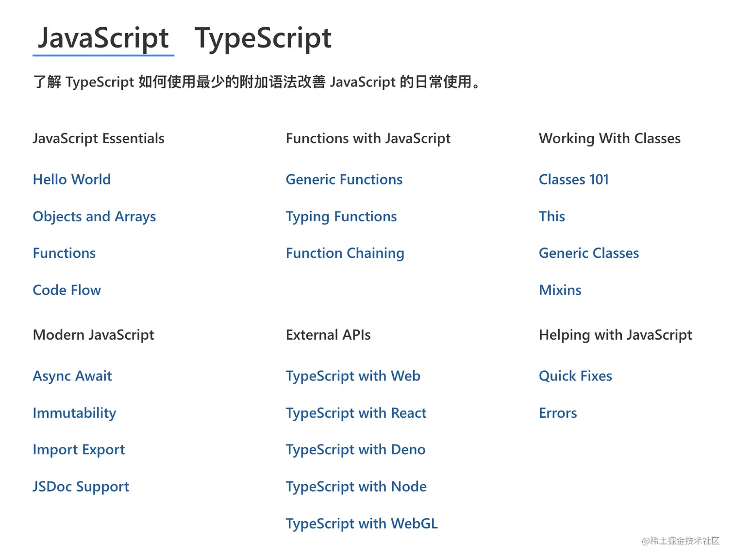The image size is (734, 560).
Task: Select the External APIs heading
Action: click(x=328, y=335)
